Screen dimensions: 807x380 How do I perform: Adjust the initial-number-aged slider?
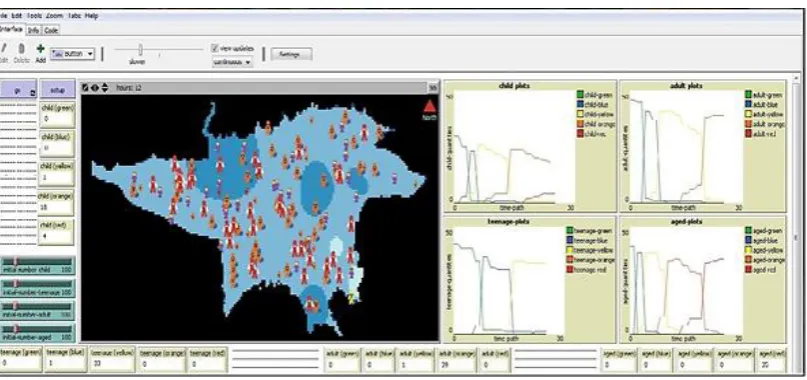point(37,332)
